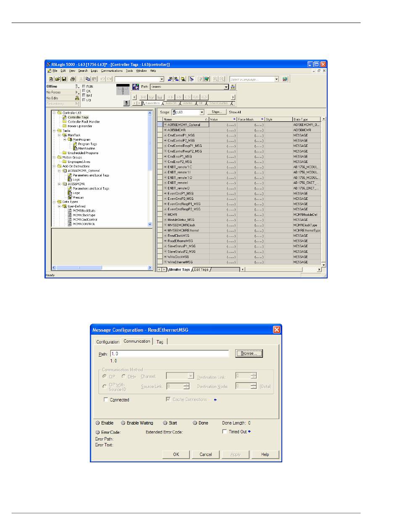This screenshot has height=532, width=399.
Task: Click the Show button next to Scope
Action: point(217,112)
